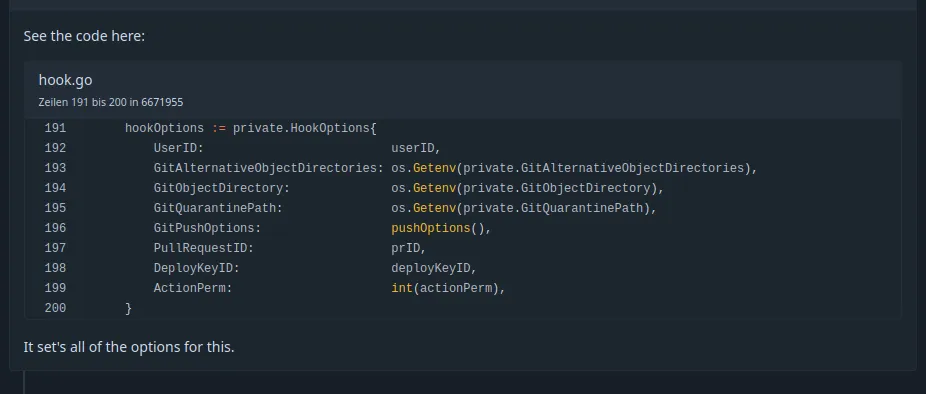The width and height of the screenshot is (926, 394).
Task: Click private.HookOptions type text
Action: [301, 128]
